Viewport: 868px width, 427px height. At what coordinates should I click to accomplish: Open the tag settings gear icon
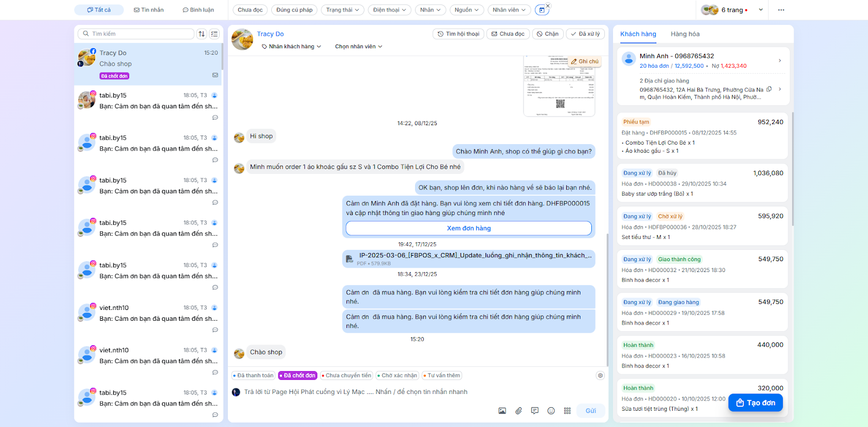tap(600, 376)
